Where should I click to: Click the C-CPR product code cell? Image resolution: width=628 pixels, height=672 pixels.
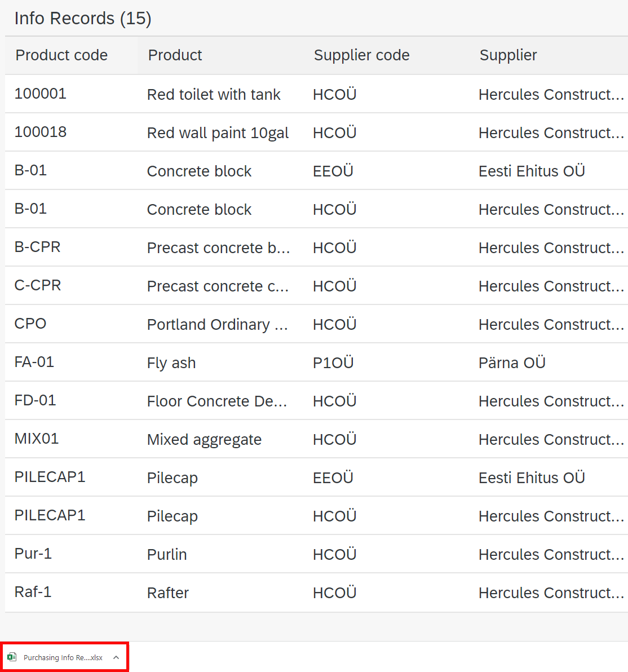pyautogui.click(x=38, y=285)
